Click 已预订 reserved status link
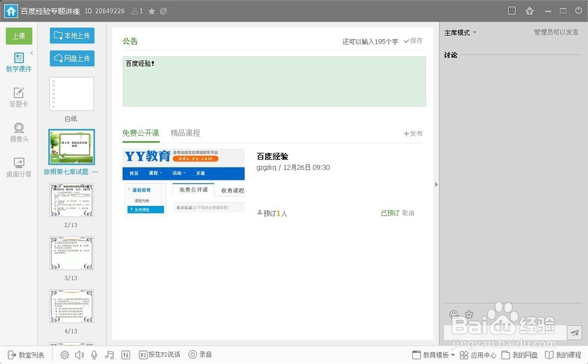Viewport: 588px width, 364px height. [x=390, y=213]
